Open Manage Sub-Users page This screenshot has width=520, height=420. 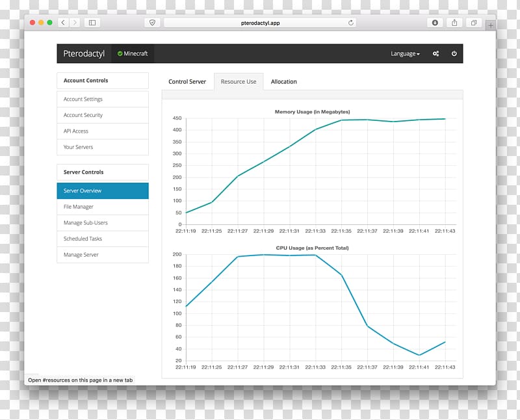coord(103,222)
